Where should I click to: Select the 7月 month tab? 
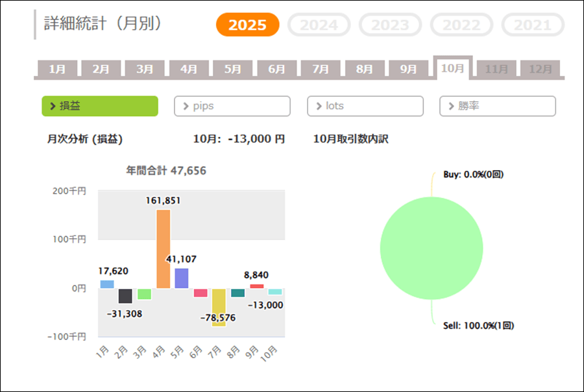(321, 69)
